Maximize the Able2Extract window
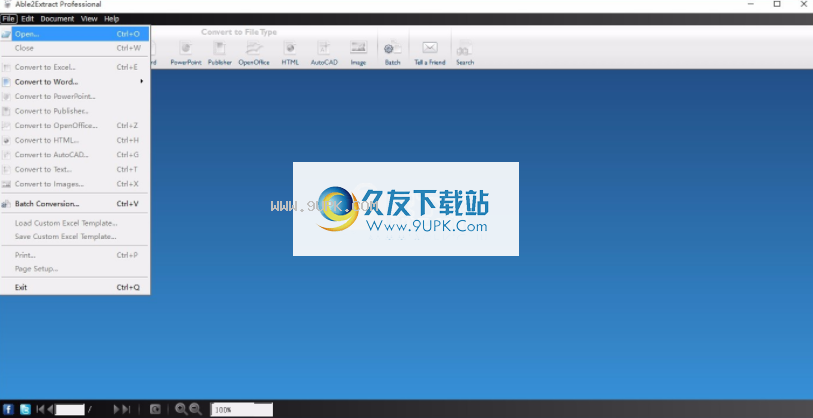 pyautogui.click(x=777, y=4)
